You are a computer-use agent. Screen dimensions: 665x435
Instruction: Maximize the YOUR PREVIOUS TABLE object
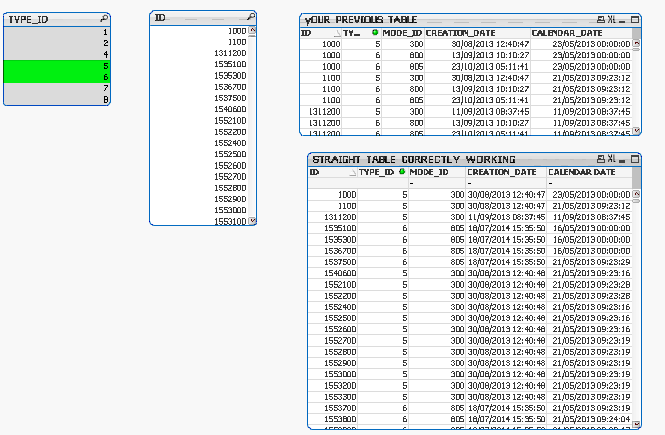[635, 20]
